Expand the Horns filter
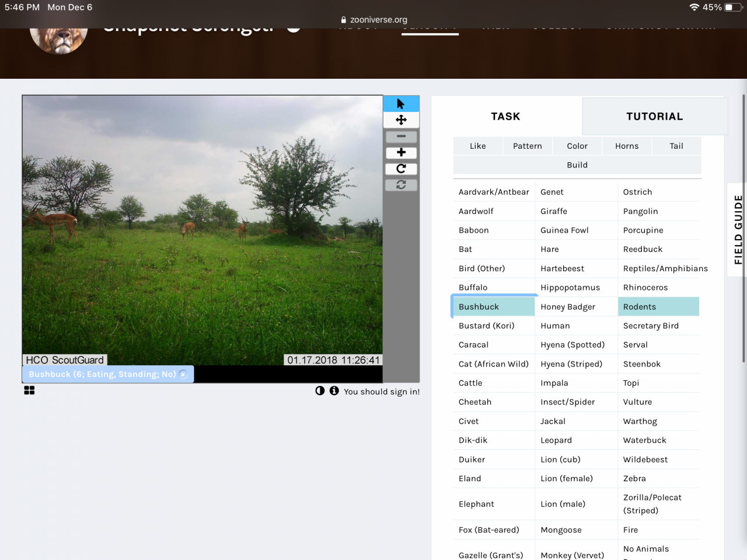Screen dimensions: 747x560 [x=627, y=146]
